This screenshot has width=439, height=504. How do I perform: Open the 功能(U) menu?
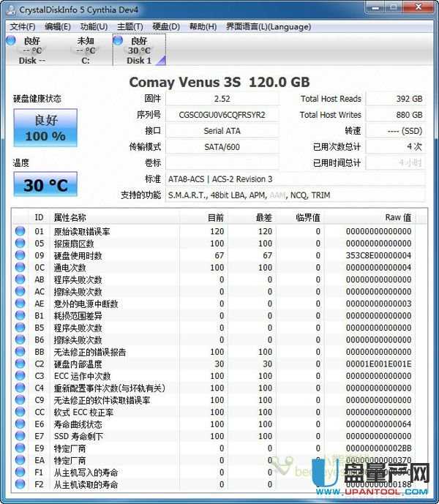[x=94, y=26]
